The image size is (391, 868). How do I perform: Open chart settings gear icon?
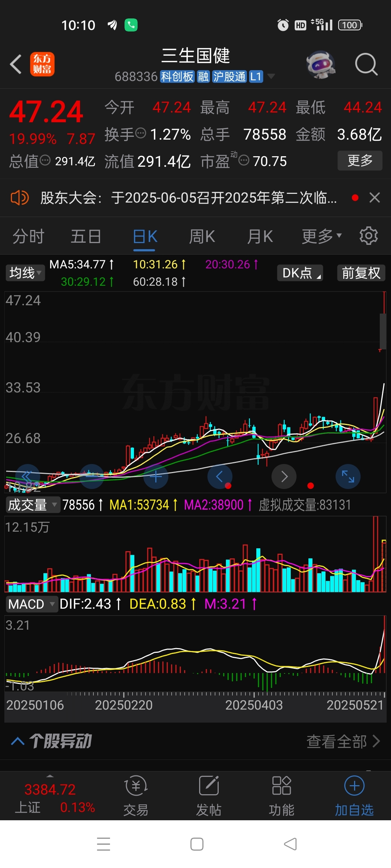(x=369, y=236)
